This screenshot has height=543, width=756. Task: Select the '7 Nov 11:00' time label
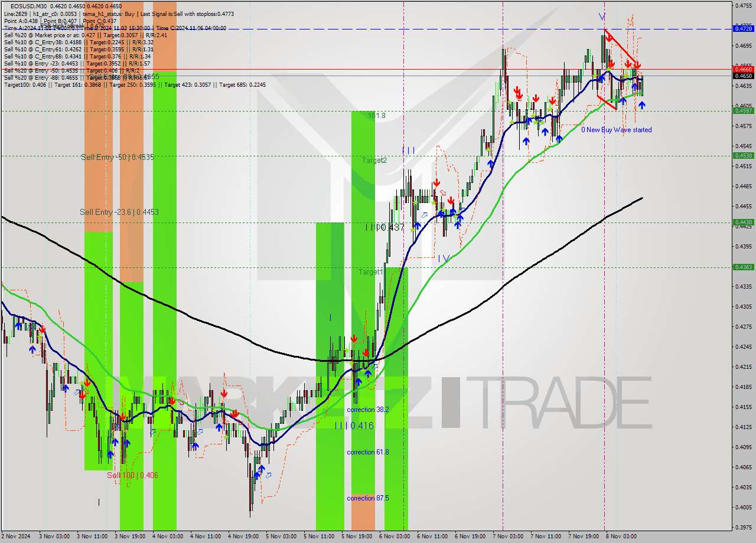pos(546,537)
